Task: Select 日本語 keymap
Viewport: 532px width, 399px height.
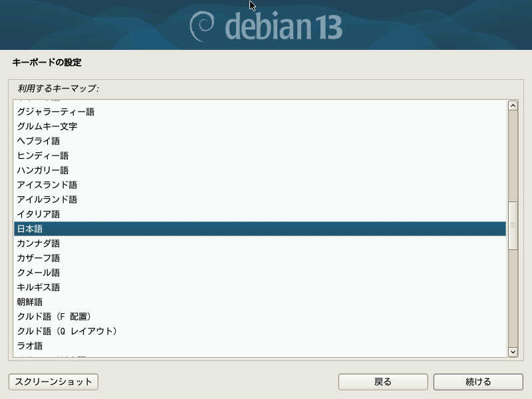Action: (x=260, y=229)
